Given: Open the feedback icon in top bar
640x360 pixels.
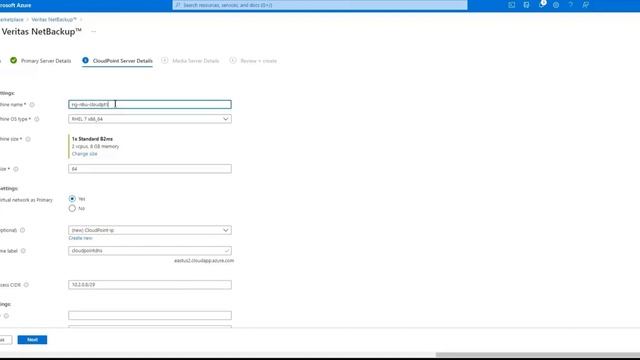Looking at the screenshot, I should pos(585,5).
